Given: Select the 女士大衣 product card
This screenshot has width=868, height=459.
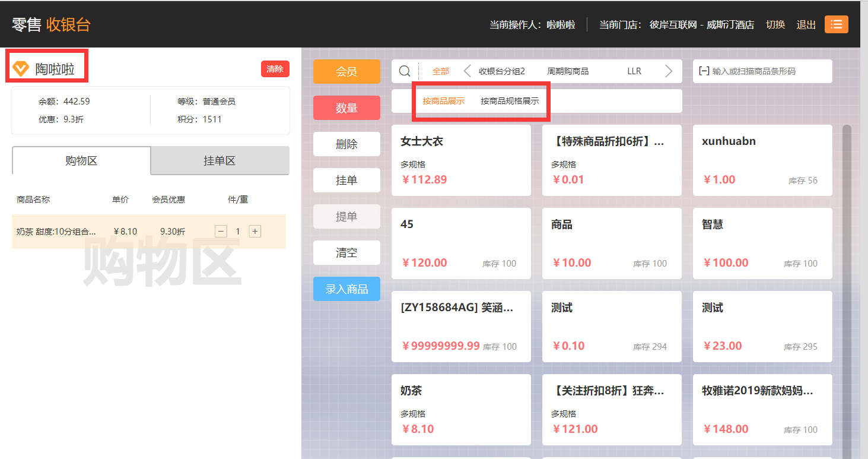Looking at the screenshot, I should [x=461, y=160].
